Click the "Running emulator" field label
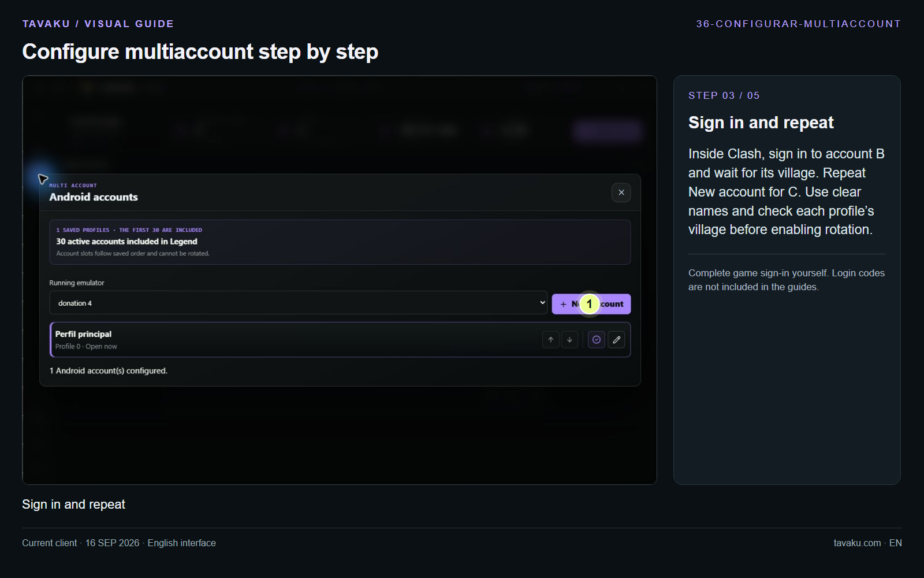 point(77,283)
